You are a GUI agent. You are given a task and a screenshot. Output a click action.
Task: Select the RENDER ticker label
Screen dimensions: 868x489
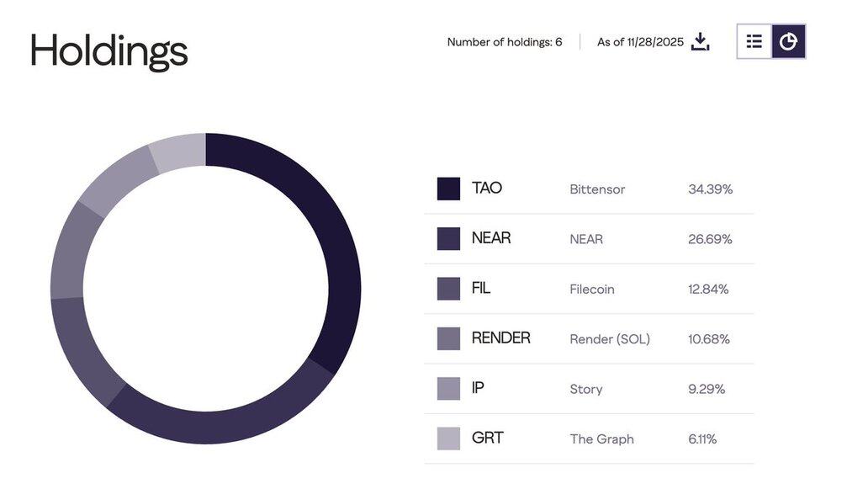tap(500, 338)
